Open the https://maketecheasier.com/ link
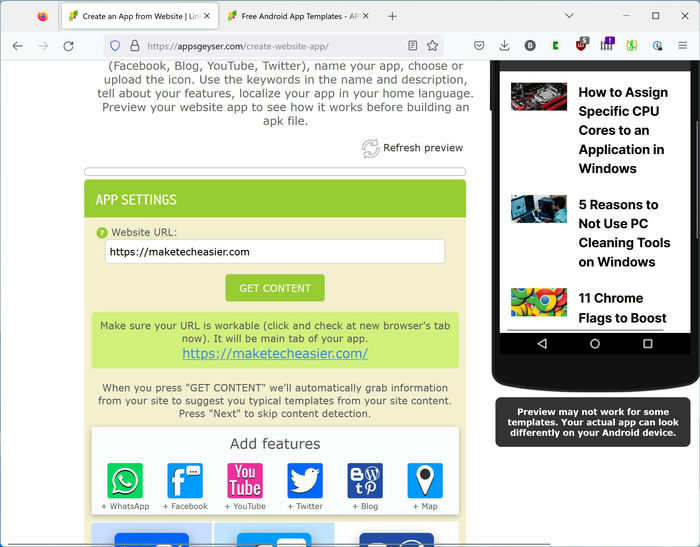The height and width of the screenshot is (547, 700). [x=275, y=354]
